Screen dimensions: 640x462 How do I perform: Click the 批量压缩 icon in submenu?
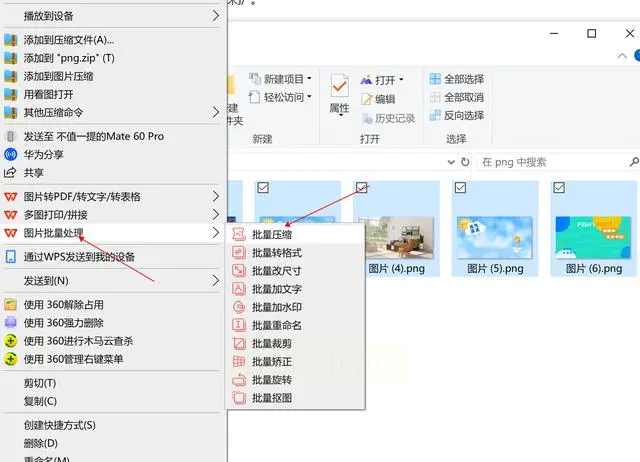pyautogui.click(x=239, y=234)
